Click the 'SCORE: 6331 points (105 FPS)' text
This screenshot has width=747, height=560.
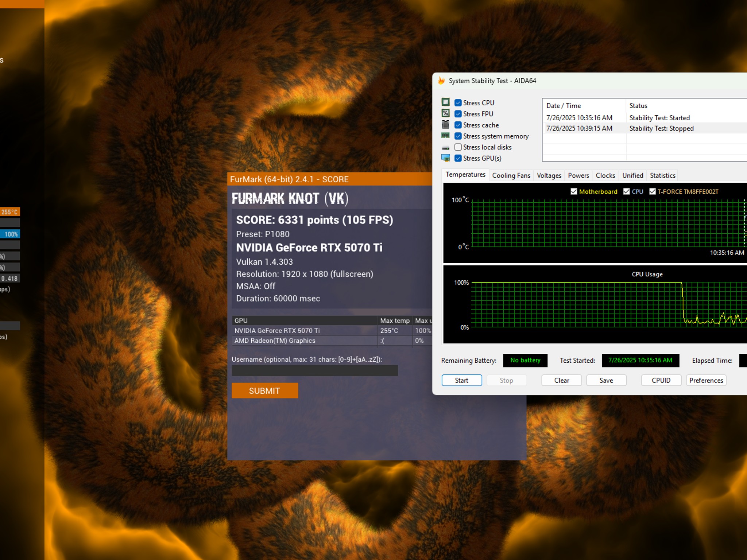coord(314,220)
